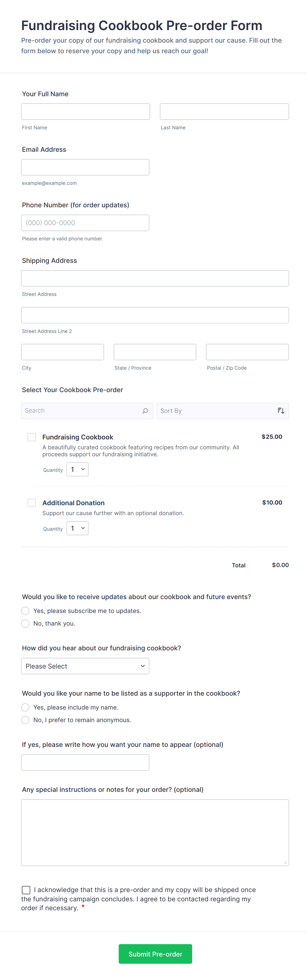Check the Additional Donation checkbox
Image resolution: width=307 pixels, height=980 pixels.
tap(32, 503)
